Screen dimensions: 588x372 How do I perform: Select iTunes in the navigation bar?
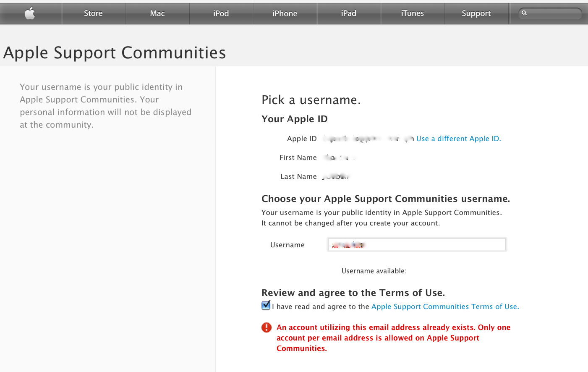coord(413,13)
